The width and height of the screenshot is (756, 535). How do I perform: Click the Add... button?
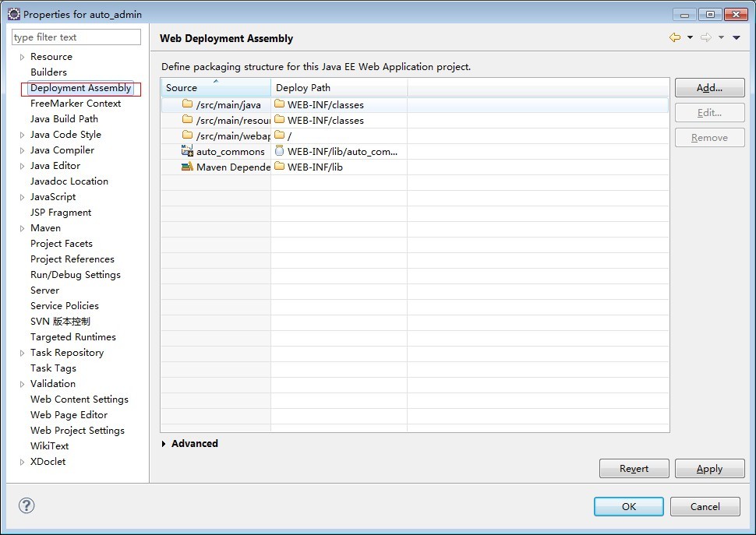[709, 88]
